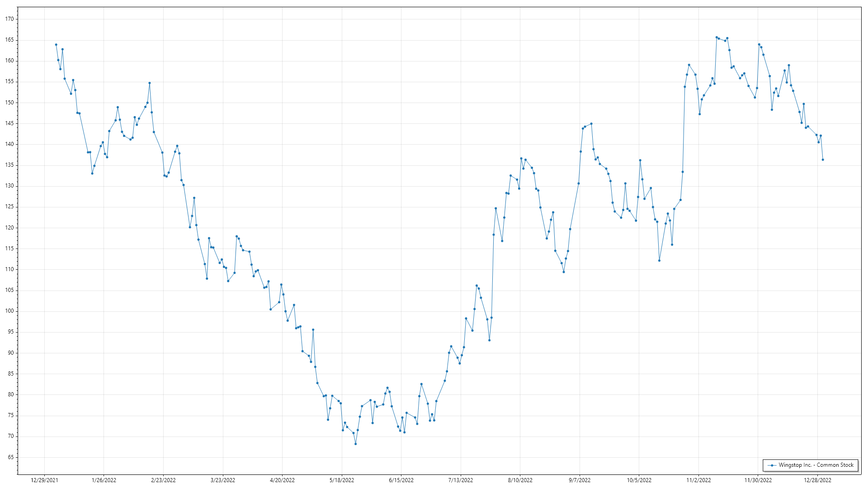Click the 6/15/2022 date label
Viewport: 868px width, 488px height.
pyautogui.click(x=401, y=480)
